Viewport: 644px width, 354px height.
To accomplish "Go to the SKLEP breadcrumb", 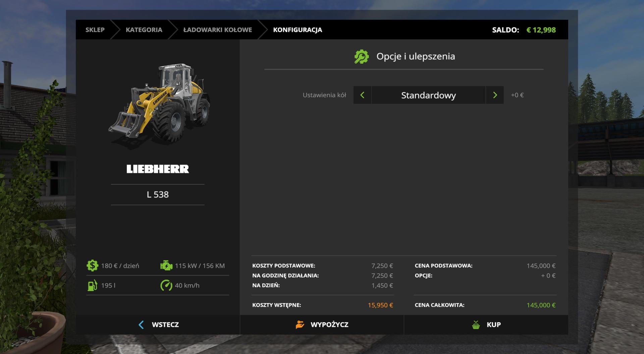I will [95, 30].
